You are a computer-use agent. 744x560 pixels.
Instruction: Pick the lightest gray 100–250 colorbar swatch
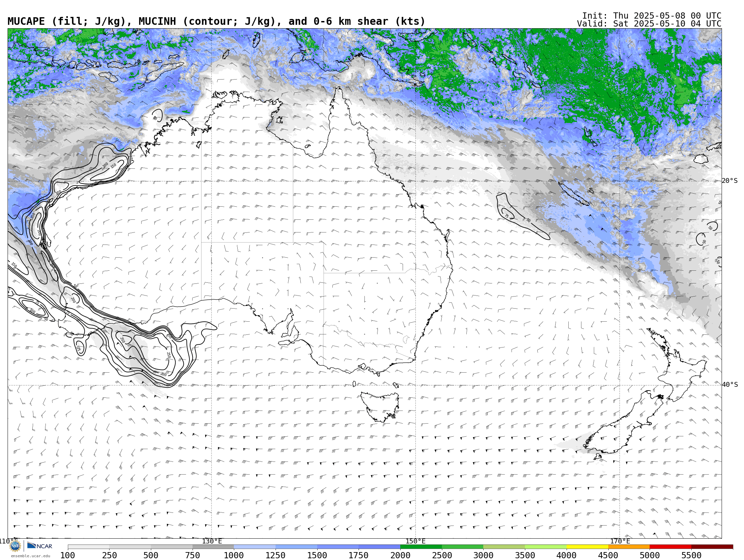coord(89,547)
